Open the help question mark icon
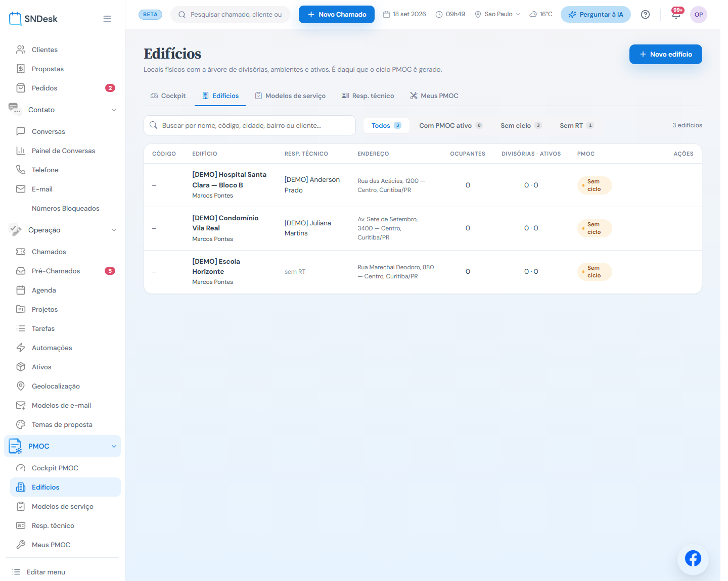 (x=645, y=15)
